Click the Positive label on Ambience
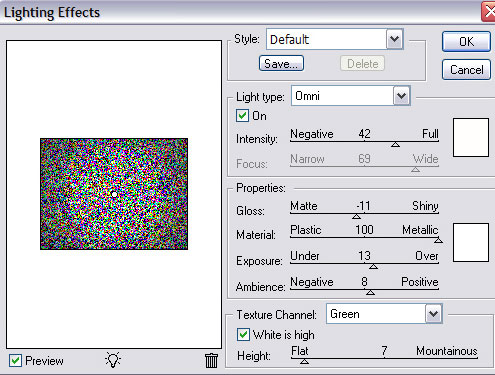 click(x=420, y=282)
